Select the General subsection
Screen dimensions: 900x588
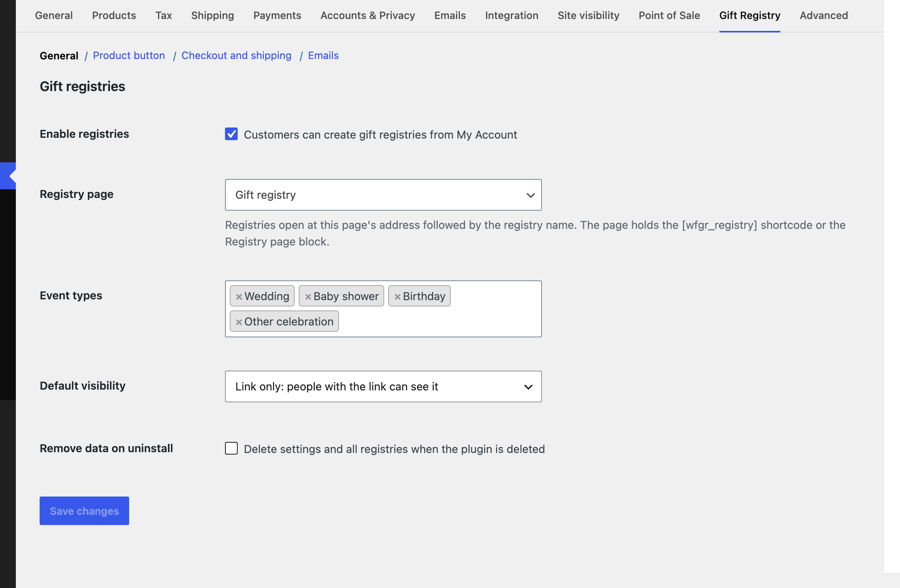coord(59,55)
